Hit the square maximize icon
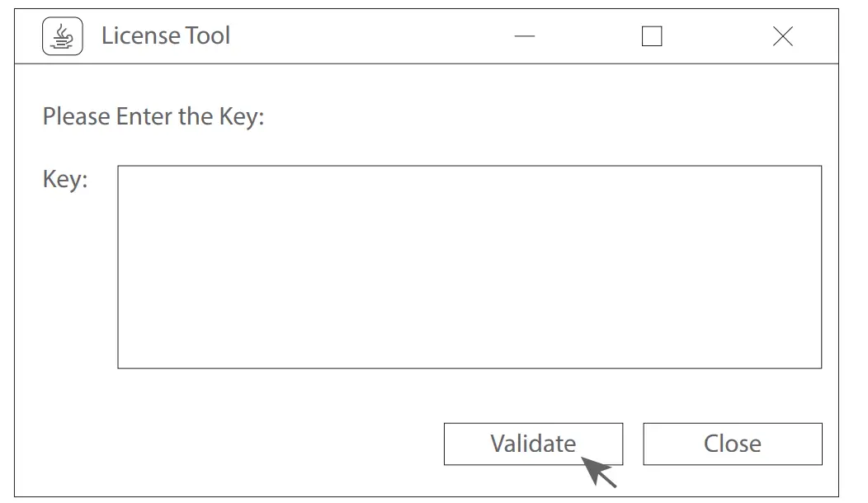 click(x=652, y=37)
